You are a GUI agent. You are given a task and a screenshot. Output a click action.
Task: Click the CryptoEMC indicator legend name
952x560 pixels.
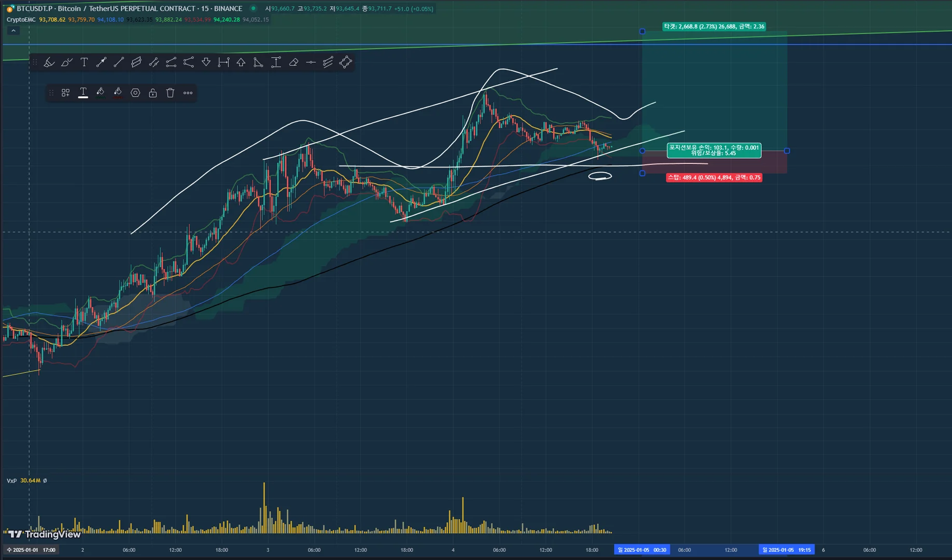coord(21,20)
